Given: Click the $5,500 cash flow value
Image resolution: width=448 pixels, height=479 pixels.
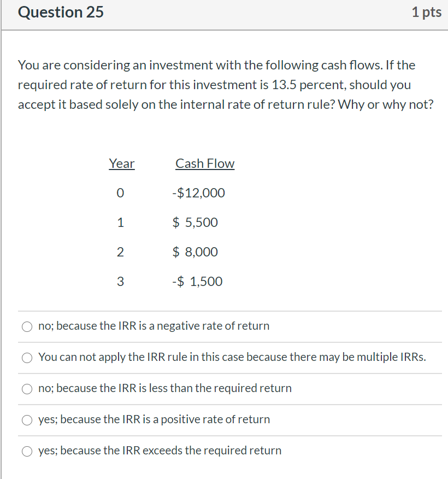Looking at the screenshot, I should coord(195,223).
